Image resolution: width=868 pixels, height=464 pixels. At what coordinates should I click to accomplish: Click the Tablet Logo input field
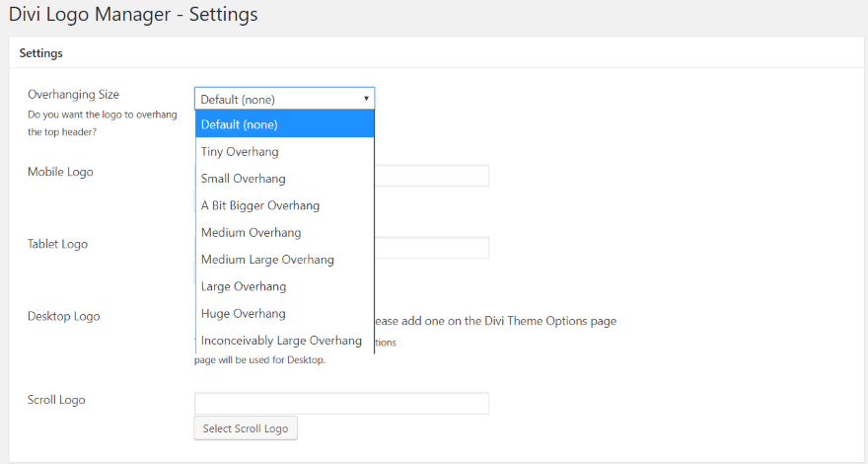click(x=432, y=248)
